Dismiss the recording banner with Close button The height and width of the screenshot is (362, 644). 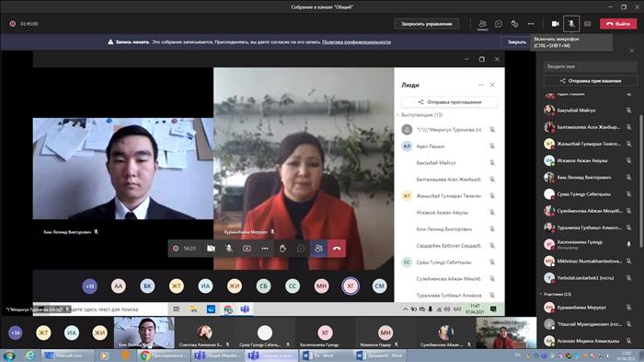[x=516, y=42]
